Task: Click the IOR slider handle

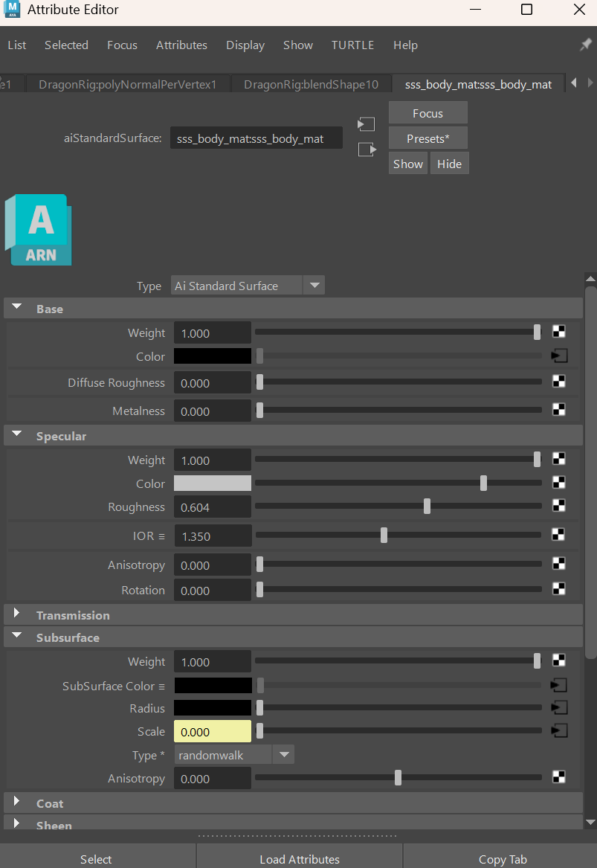Action: 384,535
